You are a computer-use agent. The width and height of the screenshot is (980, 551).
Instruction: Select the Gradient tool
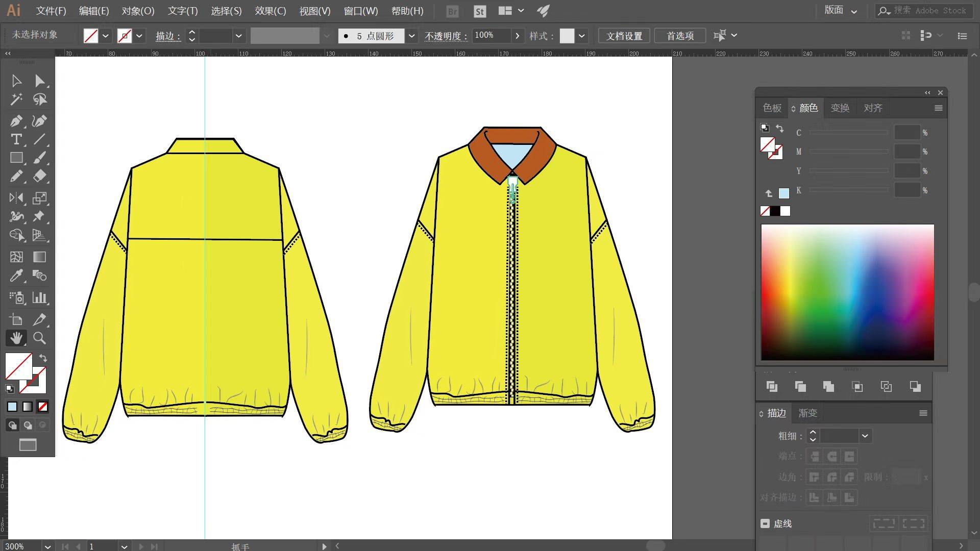[39, 257]
